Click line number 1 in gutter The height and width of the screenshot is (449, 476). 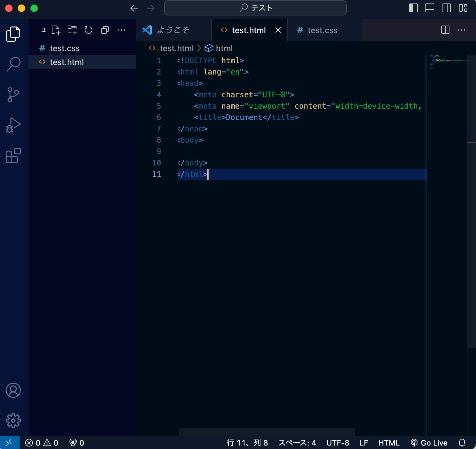[159, 60]
